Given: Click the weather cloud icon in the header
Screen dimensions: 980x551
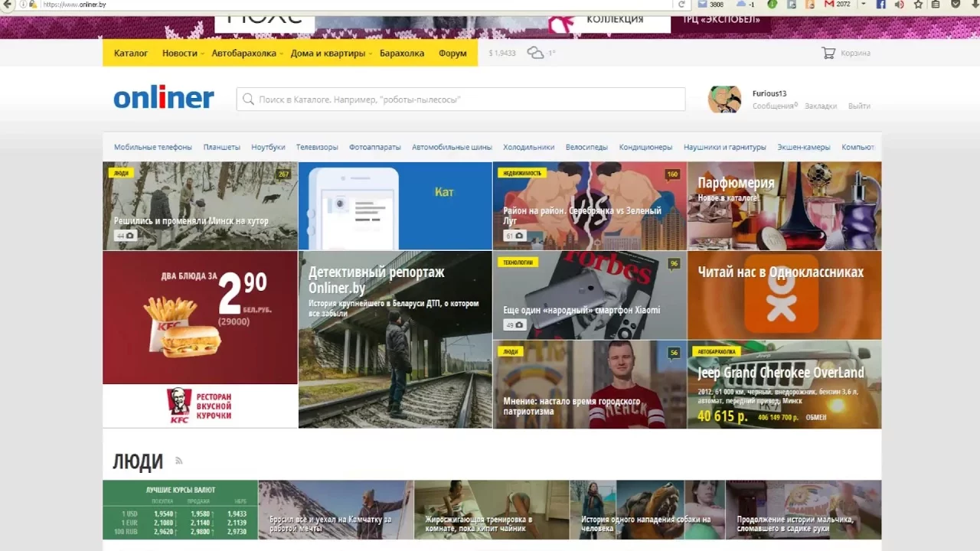Looking at the screenshot, I should (535, 53).
